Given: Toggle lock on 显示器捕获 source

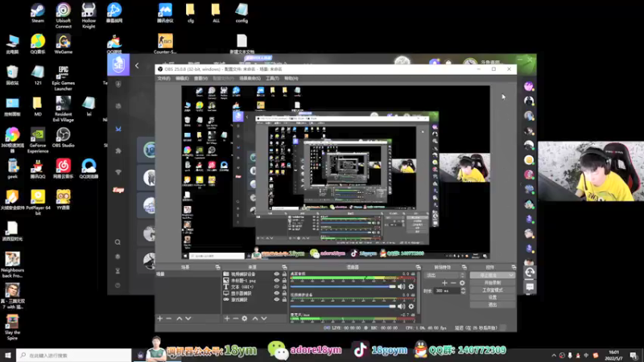Looking at the screenshot, I should (284, 293).
